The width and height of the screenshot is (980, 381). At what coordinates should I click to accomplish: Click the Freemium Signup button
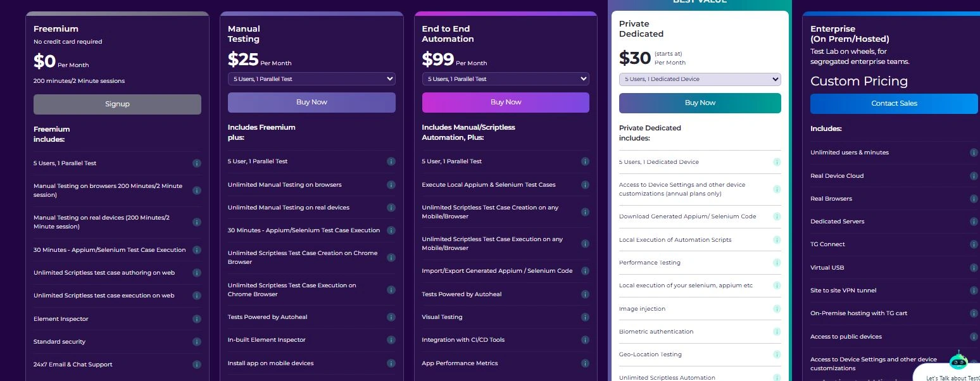point(117,104)
